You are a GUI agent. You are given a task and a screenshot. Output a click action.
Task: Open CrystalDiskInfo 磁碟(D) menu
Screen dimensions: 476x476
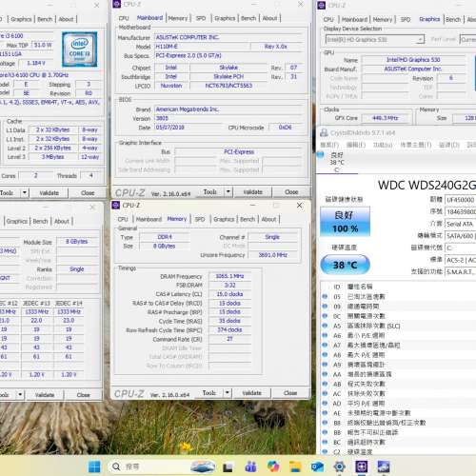(449, 145)
